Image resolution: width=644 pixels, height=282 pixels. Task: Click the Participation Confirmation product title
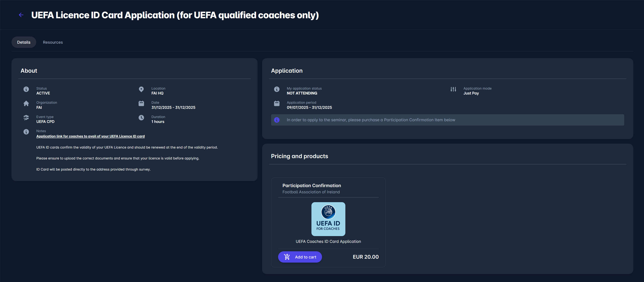[311, 186]
